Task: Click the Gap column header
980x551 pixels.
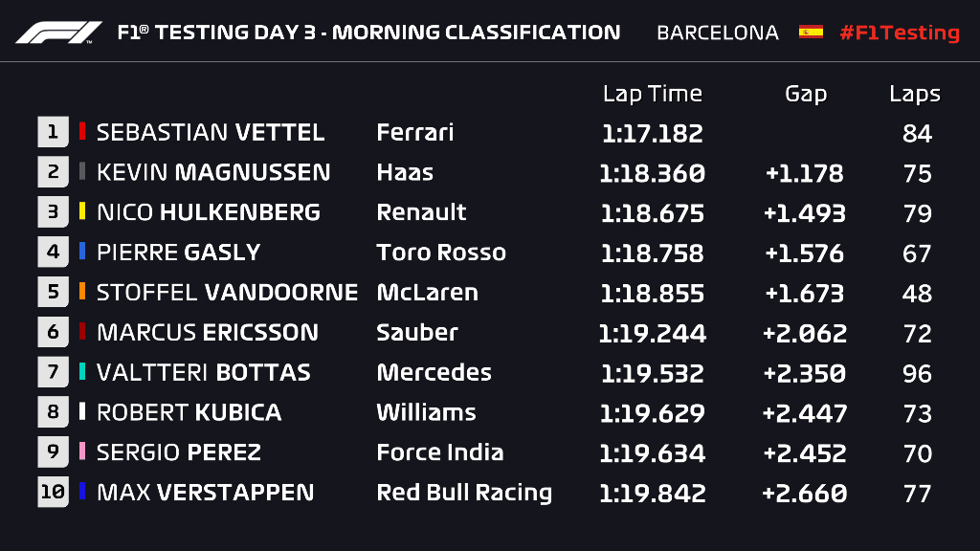Action: click(805, 94)
